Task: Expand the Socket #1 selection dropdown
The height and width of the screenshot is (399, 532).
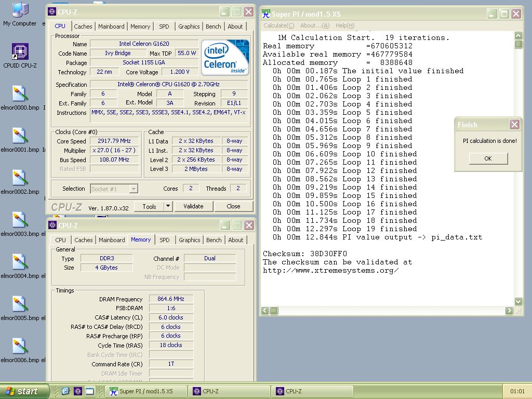Action: click(x=134, y=189)
